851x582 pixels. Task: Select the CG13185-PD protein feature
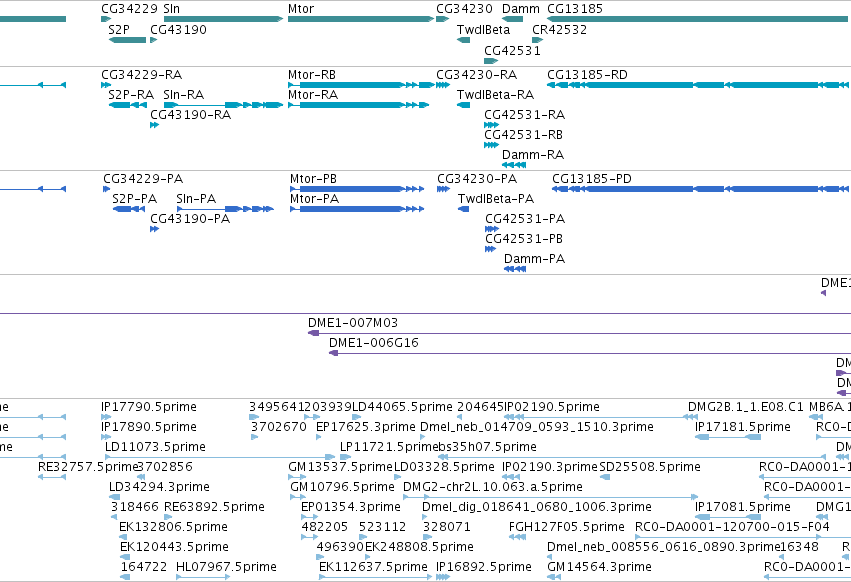700,189
